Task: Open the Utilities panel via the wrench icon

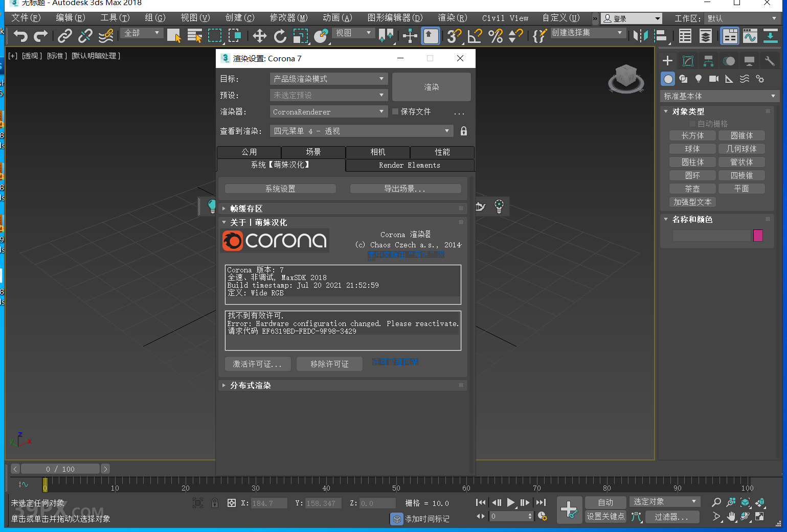Action: pyautogui.click(x=770, y=60)
